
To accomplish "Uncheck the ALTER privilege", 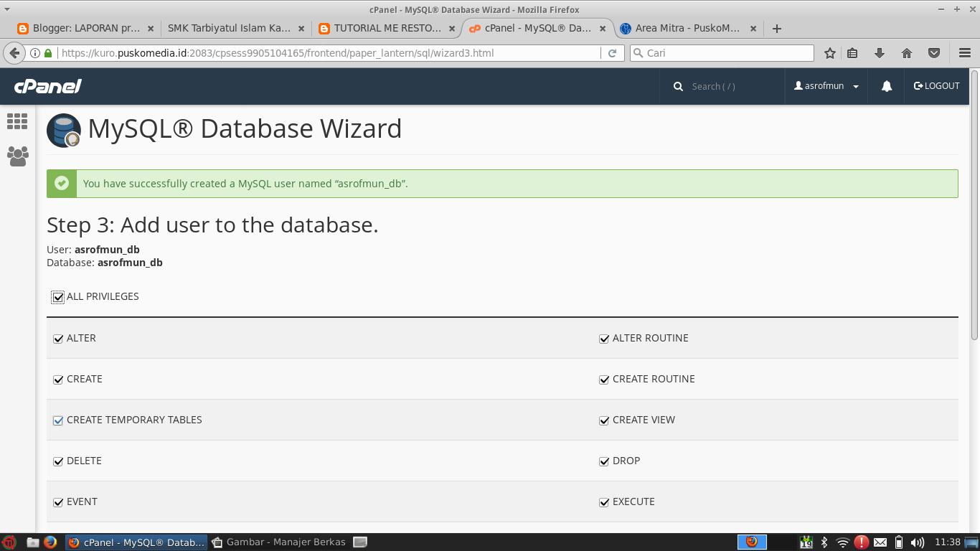I will point(59,339).
